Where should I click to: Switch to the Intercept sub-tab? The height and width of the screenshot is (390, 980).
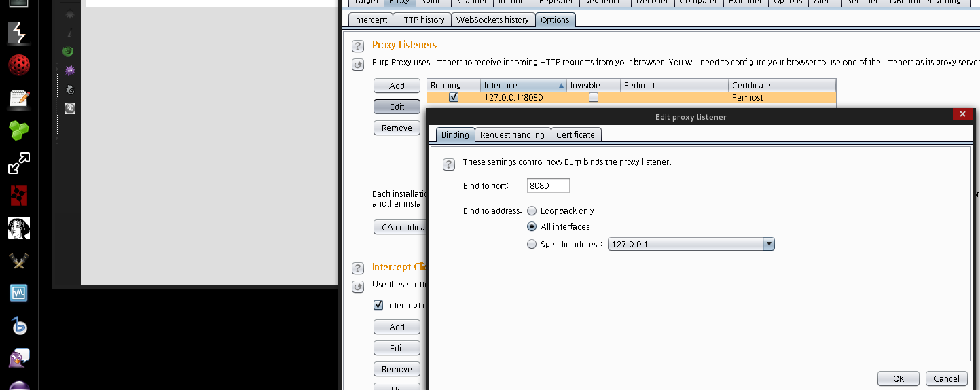coord(371,20)
